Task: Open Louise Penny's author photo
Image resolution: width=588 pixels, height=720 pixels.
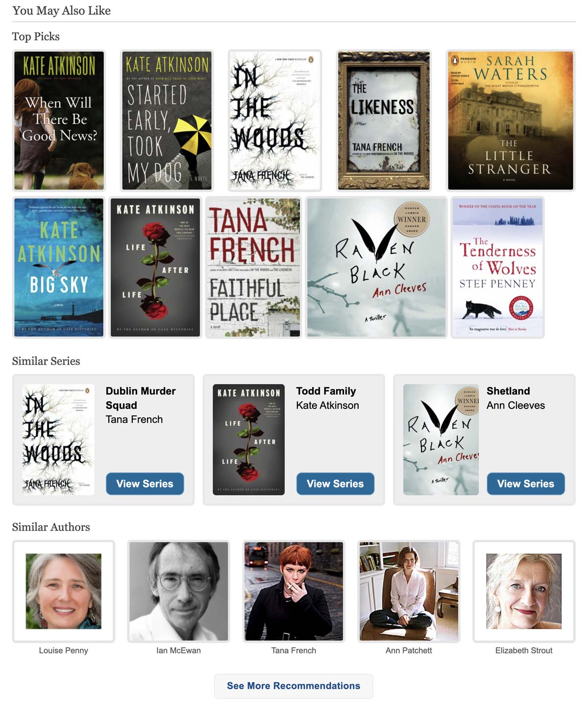Action: [64, 591]
